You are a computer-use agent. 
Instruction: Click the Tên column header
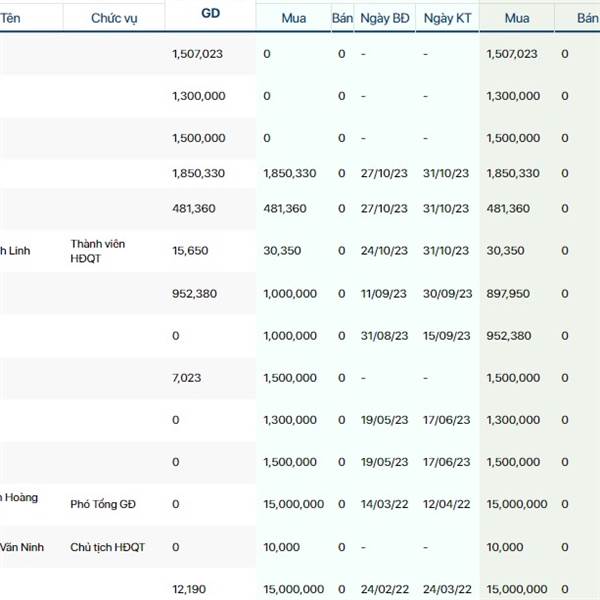[10, 18]
